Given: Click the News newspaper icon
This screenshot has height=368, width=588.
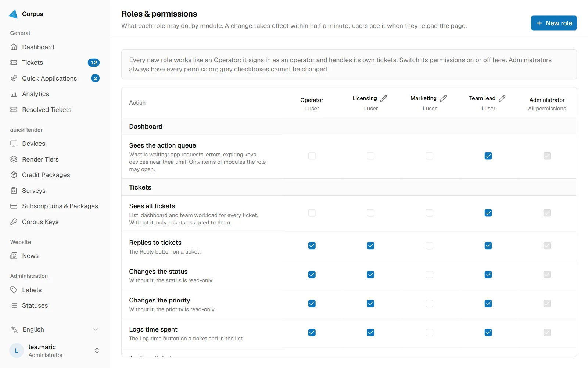Looking at the screenshot, I should [14, 256].
